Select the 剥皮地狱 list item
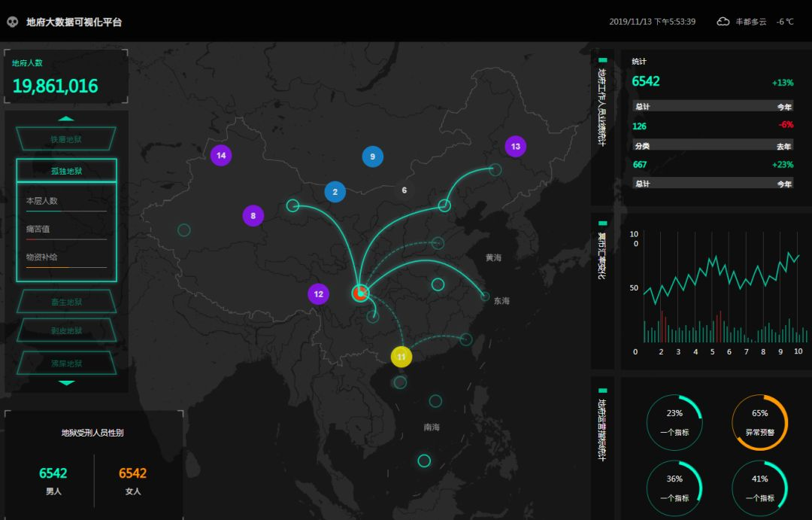Screen dimensions: 812x520 pyautogui.click(x=66, y=330)
